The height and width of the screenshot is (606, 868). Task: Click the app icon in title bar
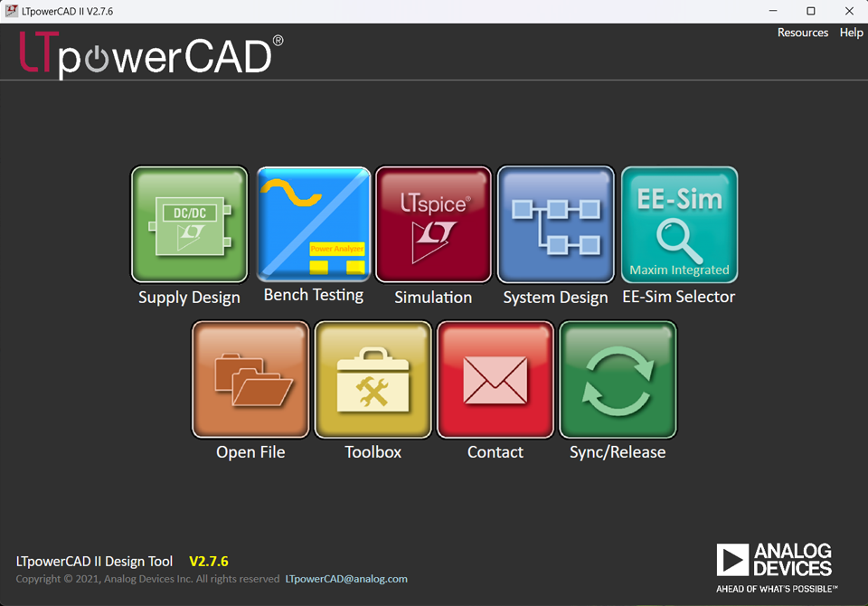tap(12, 11)
